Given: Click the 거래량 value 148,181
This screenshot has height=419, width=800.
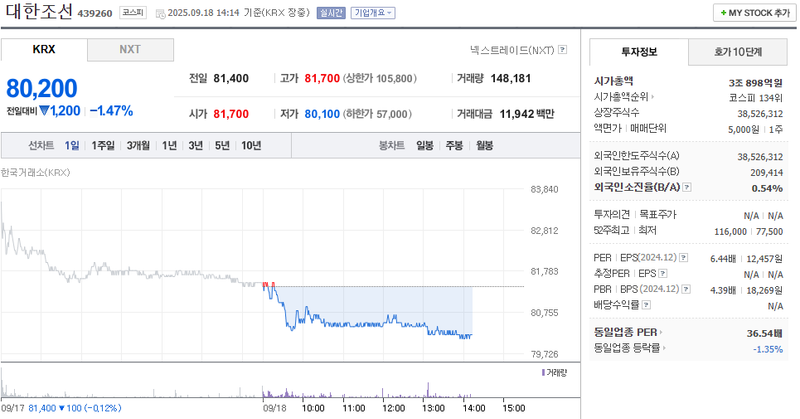Looking at the screenshot, I should tap(511, 79).
